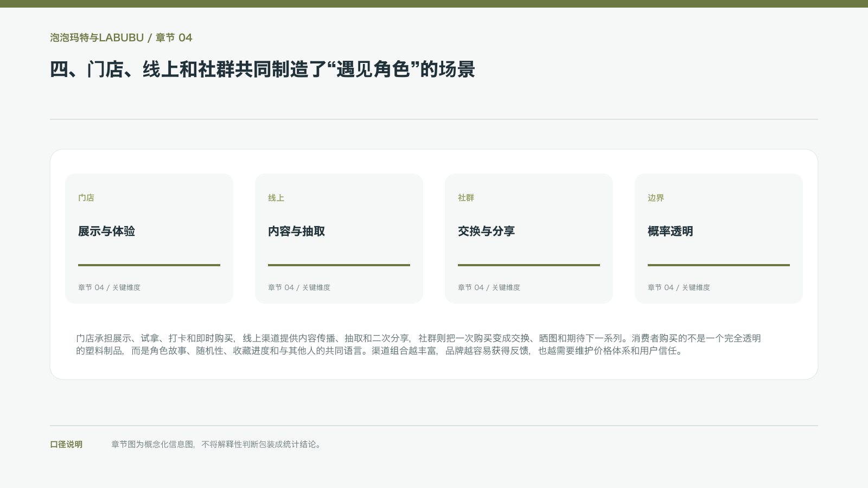Click '章节 04 / 关键维度' in the 门店 card

pos(109,287)
